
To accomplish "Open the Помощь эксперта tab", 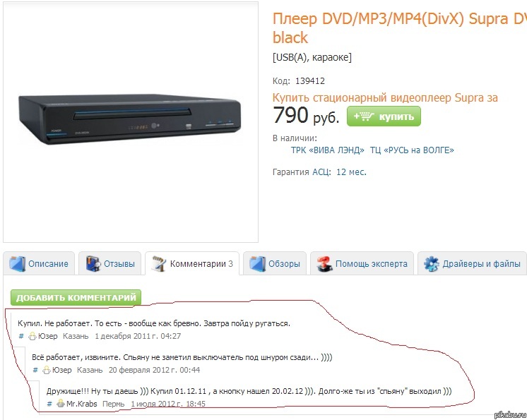I will coord(362,263).
